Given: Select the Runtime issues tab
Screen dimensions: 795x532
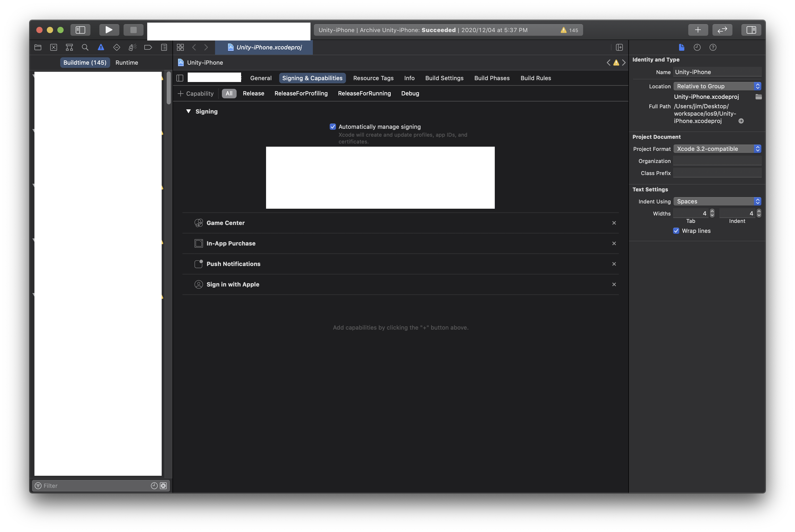Looking at the screenshot, I should coord(126,63).
